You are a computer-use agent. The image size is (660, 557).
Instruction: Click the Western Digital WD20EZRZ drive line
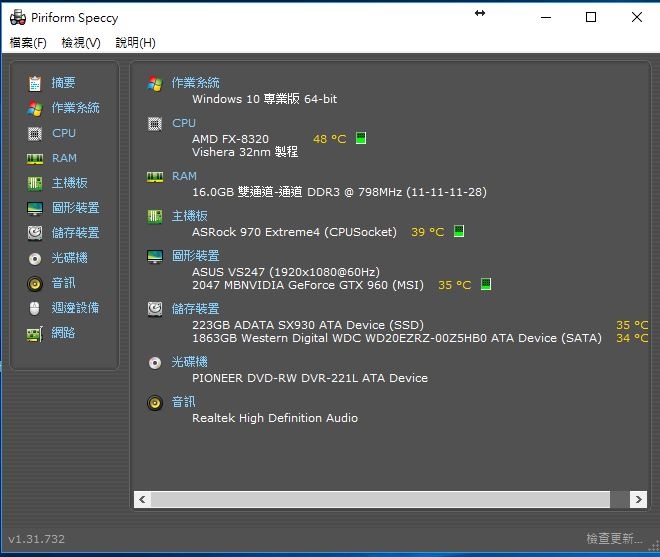[397, 338]
